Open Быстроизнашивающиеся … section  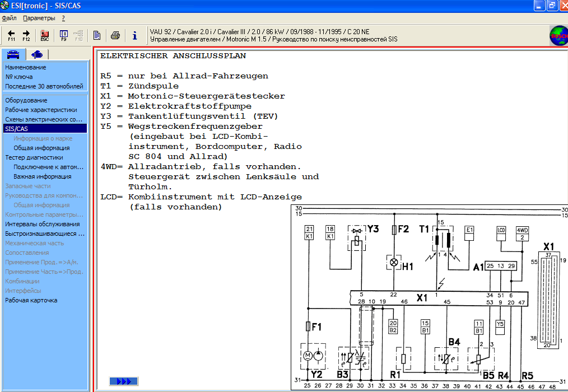click(45, 234)
